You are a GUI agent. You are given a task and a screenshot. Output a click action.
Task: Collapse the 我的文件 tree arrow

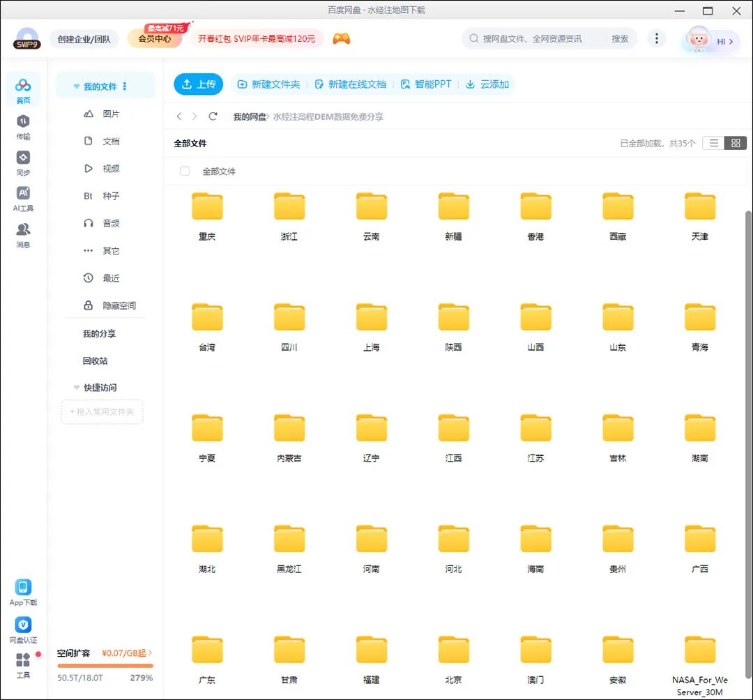[76, 86]
